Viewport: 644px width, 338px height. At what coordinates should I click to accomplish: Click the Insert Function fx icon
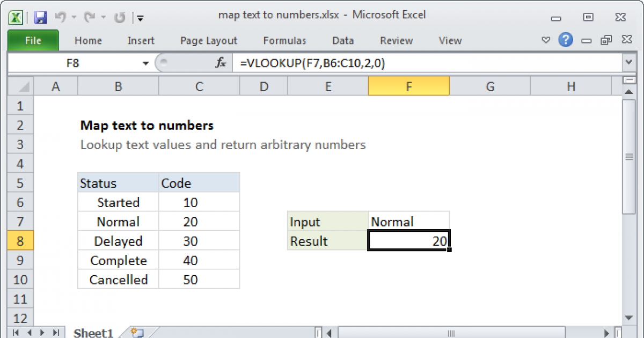tap(221, 63)
